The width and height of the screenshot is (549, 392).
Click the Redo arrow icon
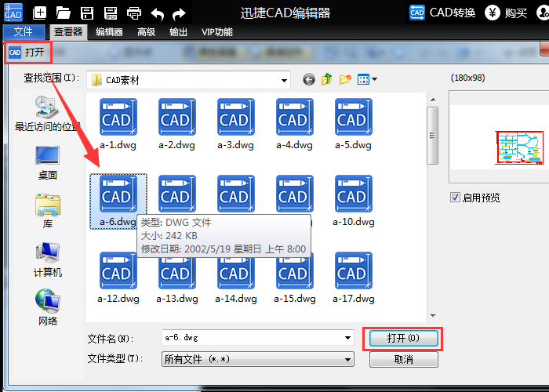179,14
